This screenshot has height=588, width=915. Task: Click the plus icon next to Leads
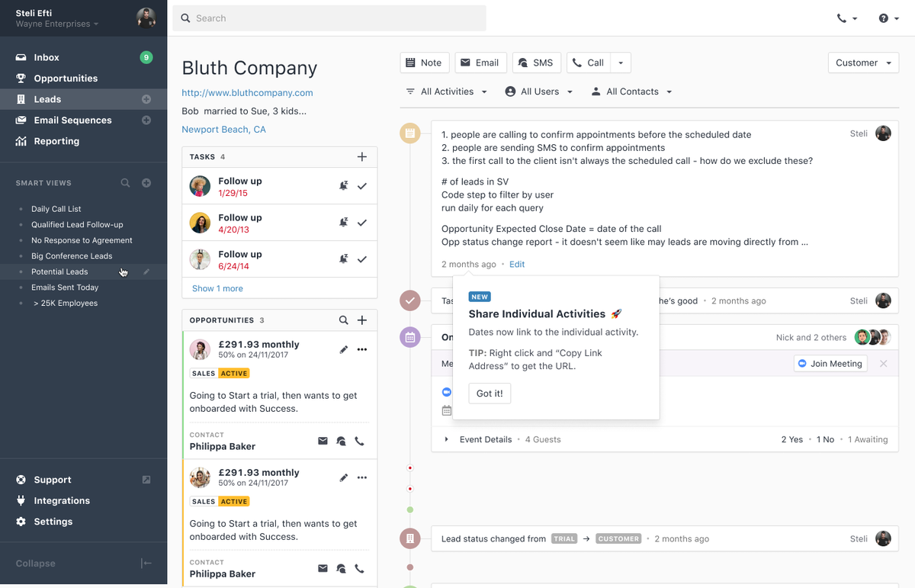(146, 99)
